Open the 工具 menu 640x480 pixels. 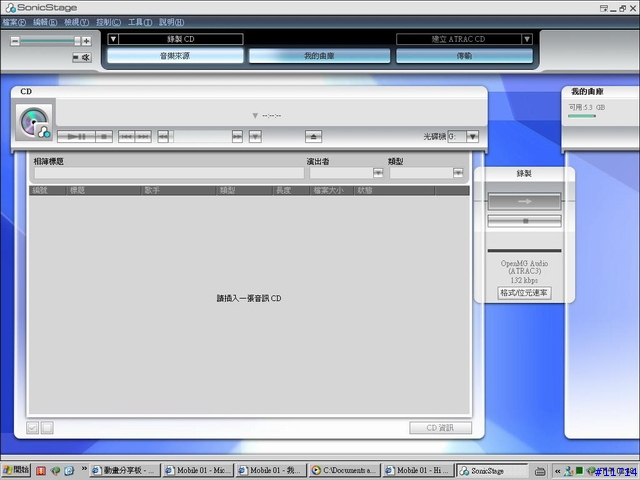(140, 22)
